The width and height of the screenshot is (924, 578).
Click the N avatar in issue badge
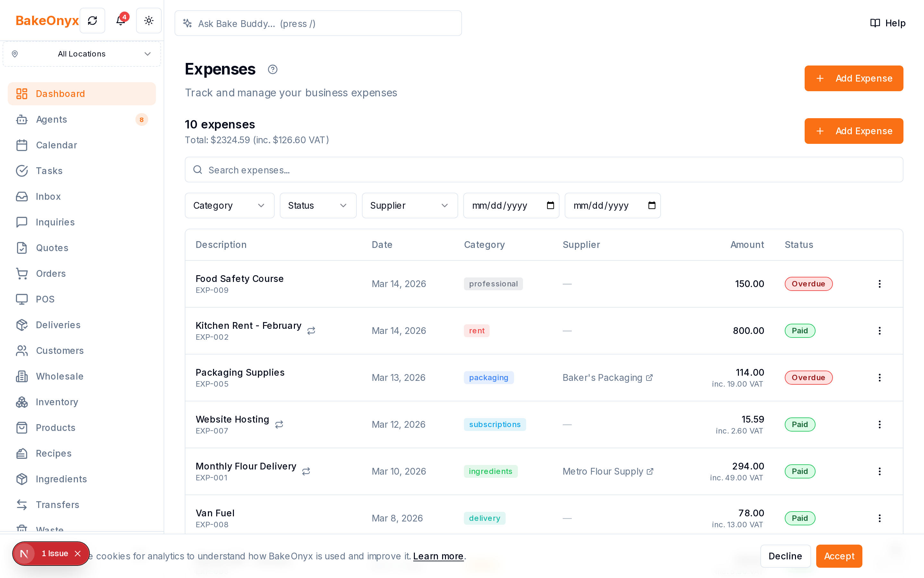coord(24,554)
